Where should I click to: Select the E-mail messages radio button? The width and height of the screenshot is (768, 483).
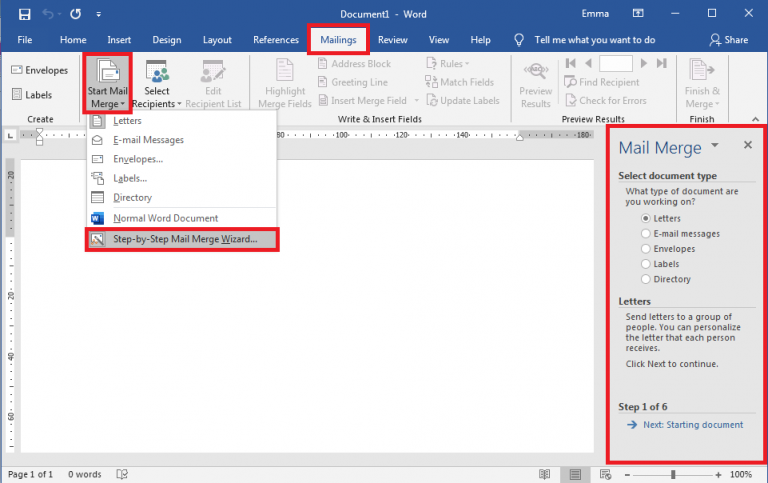point(646,234)
